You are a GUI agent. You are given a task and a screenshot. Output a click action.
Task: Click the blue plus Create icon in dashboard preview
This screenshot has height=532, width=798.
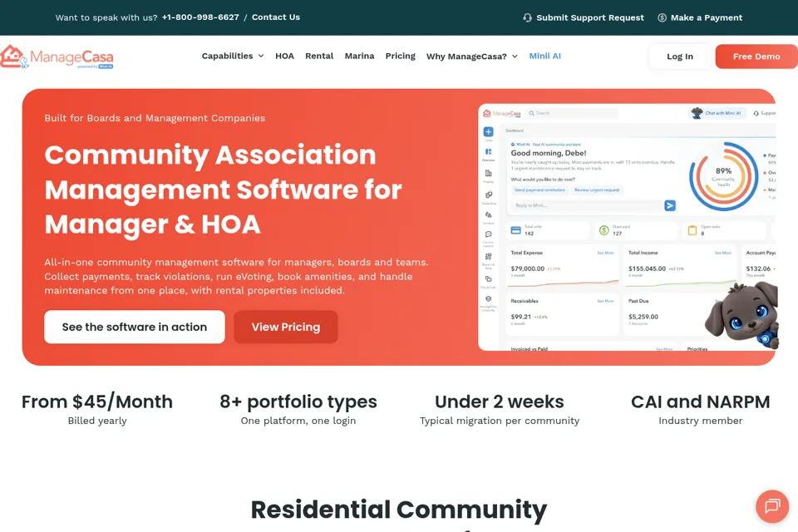(x=488, y=131)
